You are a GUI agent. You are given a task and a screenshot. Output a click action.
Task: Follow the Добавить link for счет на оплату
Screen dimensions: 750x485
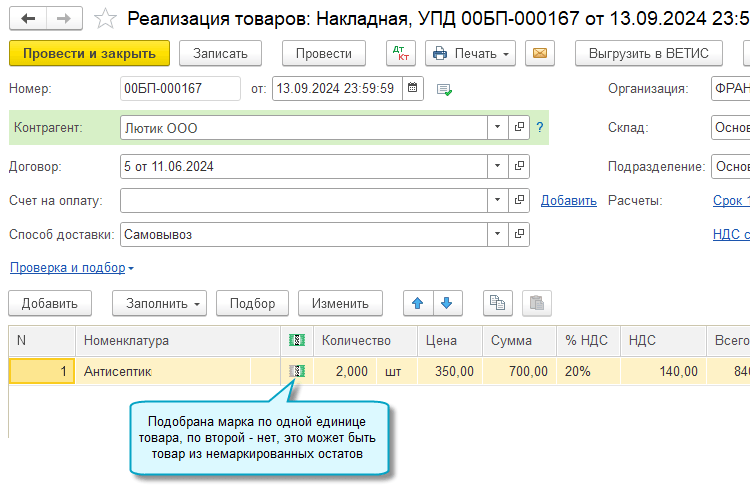(569, 200)
